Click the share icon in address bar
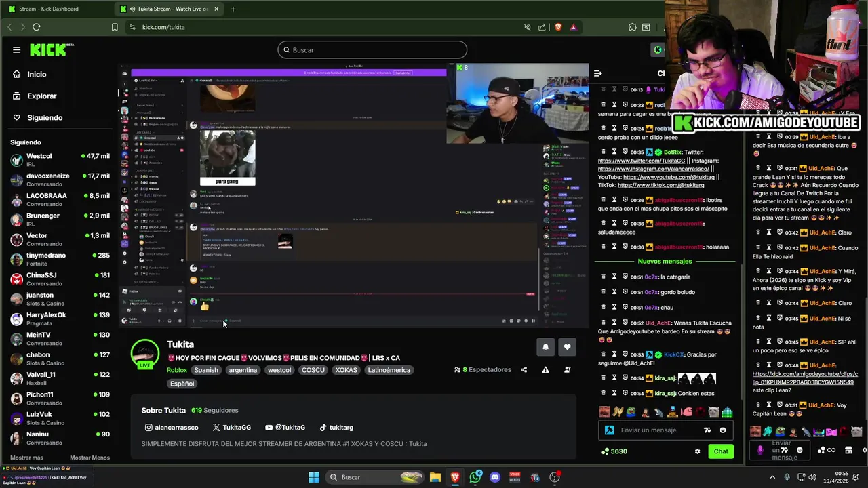 (x=542, y=27)
